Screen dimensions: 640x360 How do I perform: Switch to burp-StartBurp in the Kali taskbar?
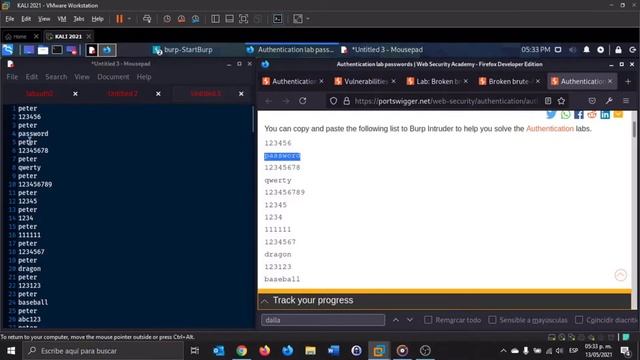182,50
